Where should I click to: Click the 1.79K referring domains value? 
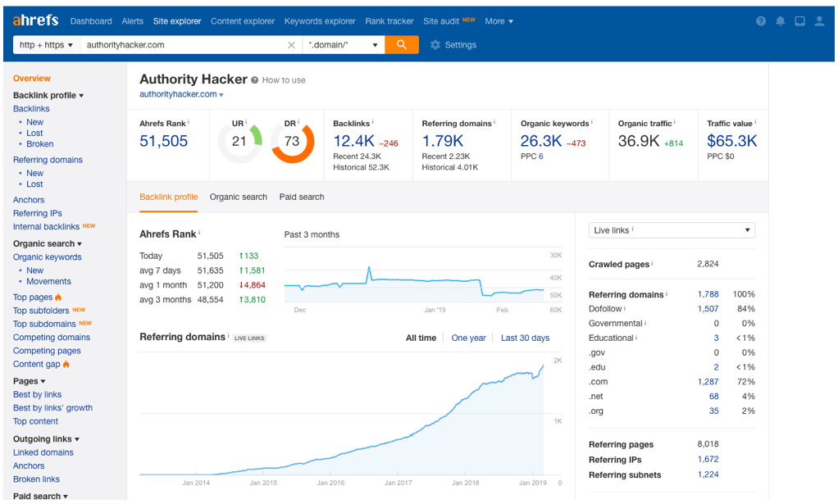pos(443,141)
